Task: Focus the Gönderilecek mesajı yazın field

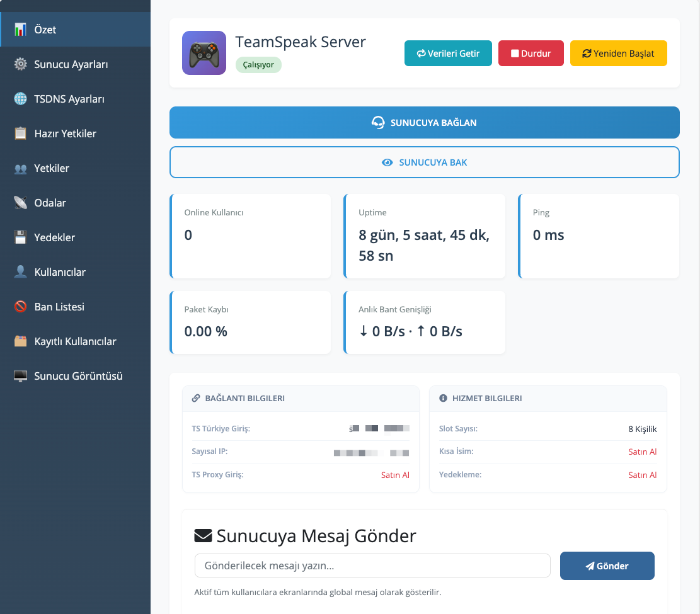Action: [372, 566]
